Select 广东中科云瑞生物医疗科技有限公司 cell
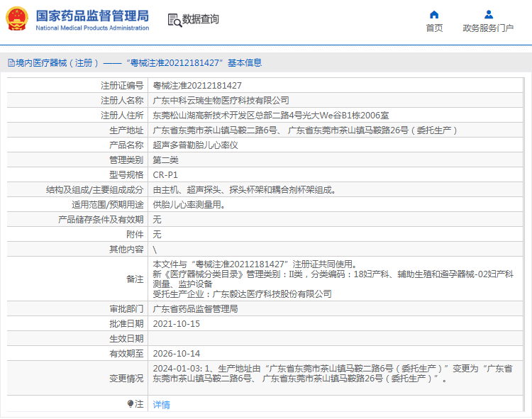This screenshot has width=532, height=419. click(x=221, y=101)
